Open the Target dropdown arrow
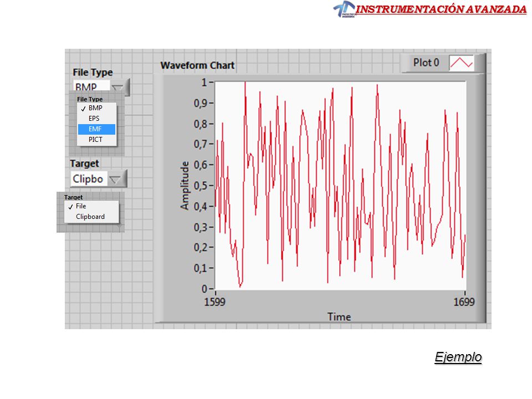This screenshot has width=532, height=399. [x=116, y=179]
